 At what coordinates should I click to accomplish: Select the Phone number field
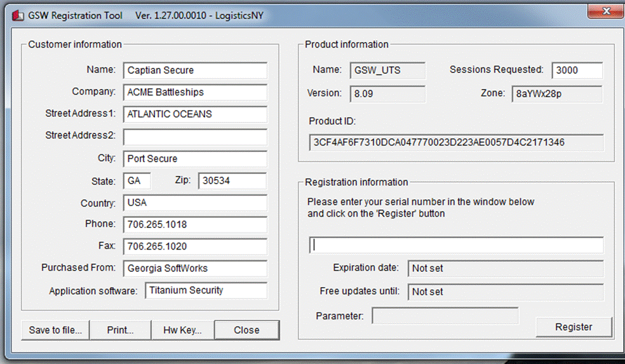[195, 224]
